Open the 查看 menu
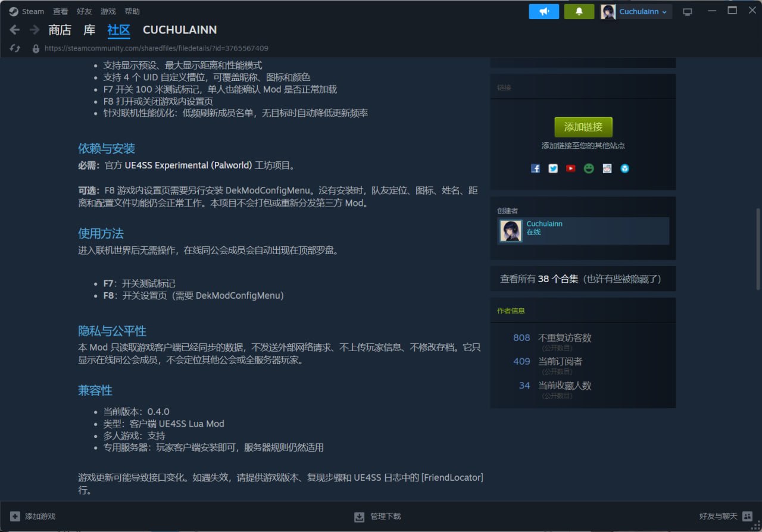Image resolution: width=762 pixels, height=532 pixels. pos(61,11)
